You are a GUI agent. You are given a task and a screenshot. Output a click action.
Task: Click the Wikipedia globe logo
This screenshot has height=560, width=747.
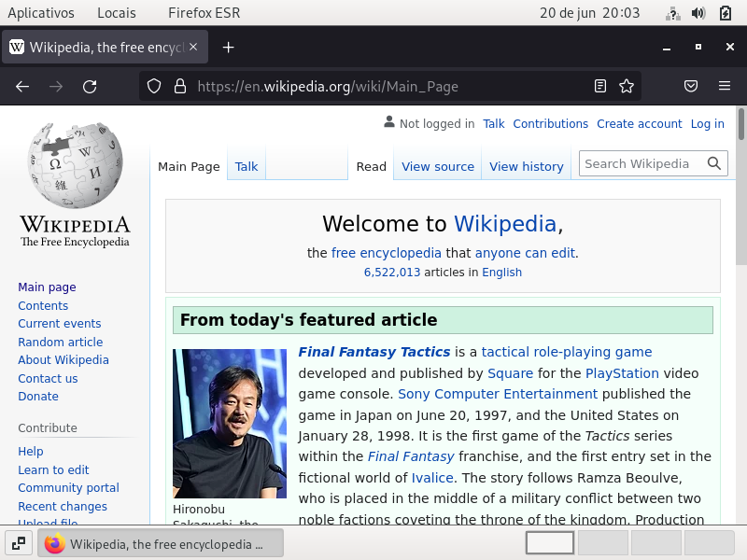coord(75,165)
